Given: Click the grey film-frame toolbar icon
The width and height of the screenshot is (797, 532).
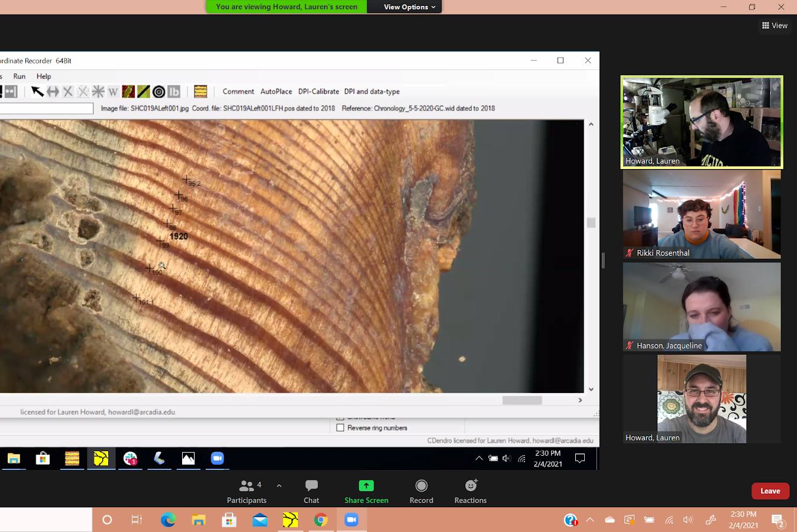Looking at the screenshot, I should [11, 92].
